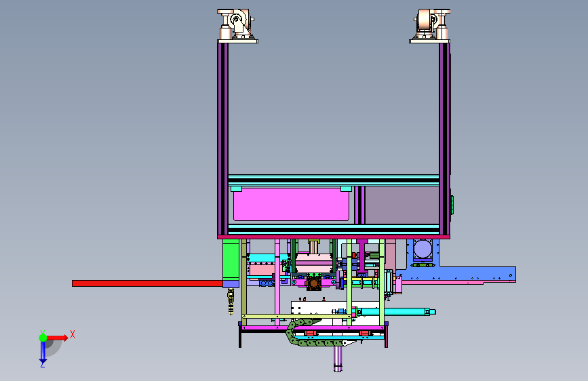Select the round light-blue motor flange
This screenshot has width=588, height=381.
(423, 249)
